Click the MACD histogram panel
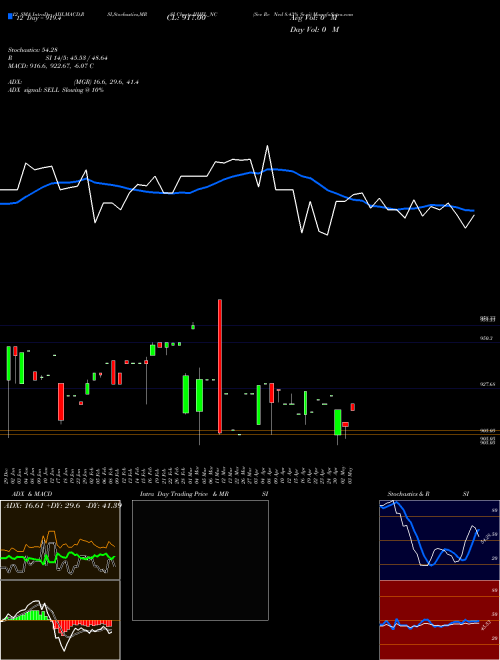Screen dimensions: 500x660 pos(60,620)
